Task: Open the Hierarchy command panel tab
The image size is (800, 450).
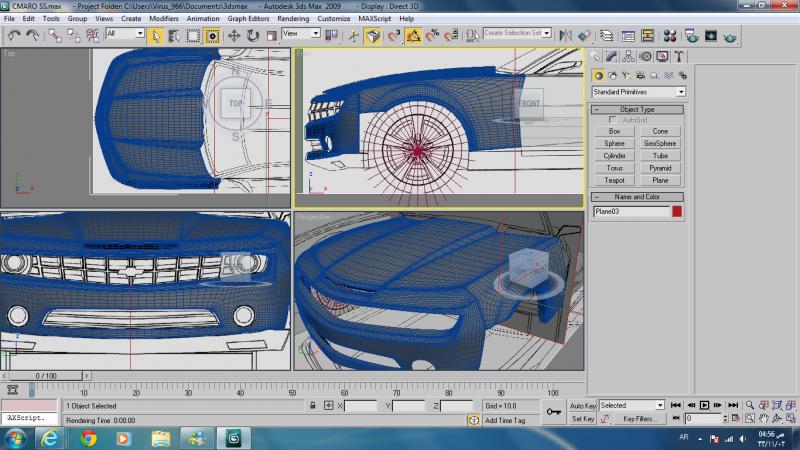Action: click(x=629, y=57)
